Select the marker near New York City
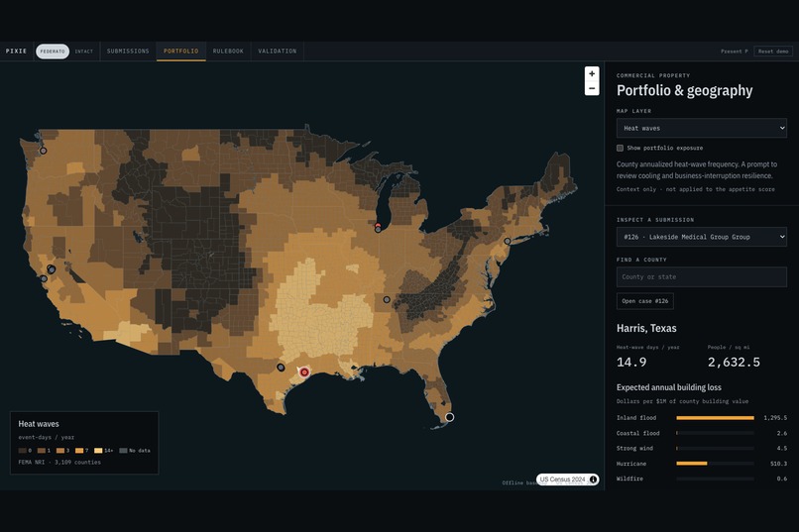The width and height of the screenshot is (799, 532). tap(507, 242)
